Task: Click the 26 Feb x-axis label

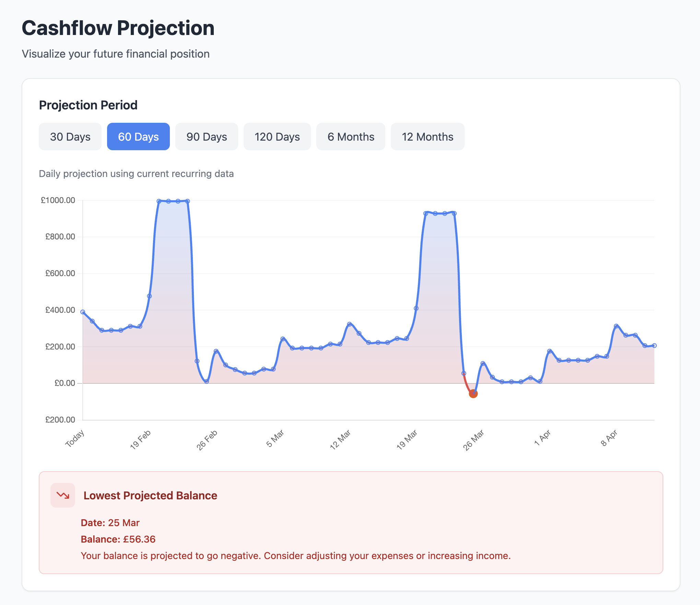Action: coord(207,440)
